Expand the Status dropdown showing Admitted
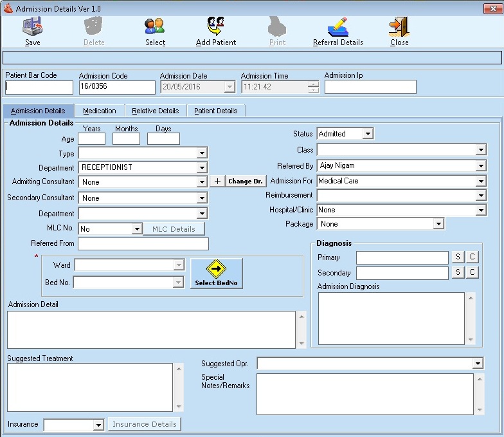Image resolution: width=504 pixels, height=437 pixels. [367, 134]
